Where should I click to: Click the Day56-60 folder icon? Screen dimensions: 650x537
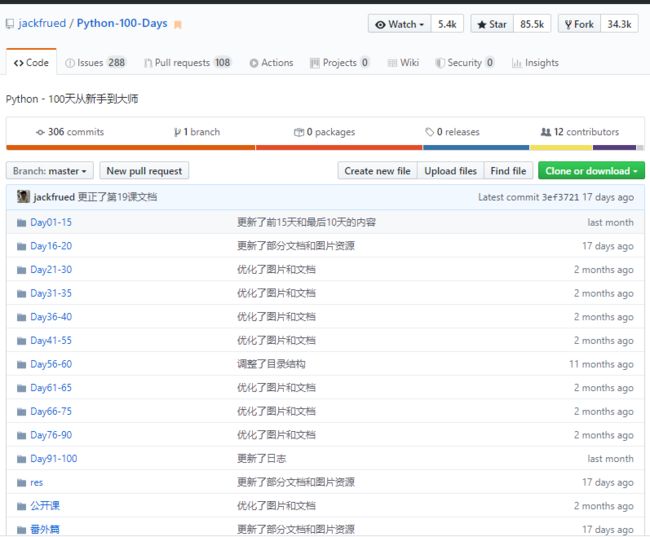tap(22, 365)
